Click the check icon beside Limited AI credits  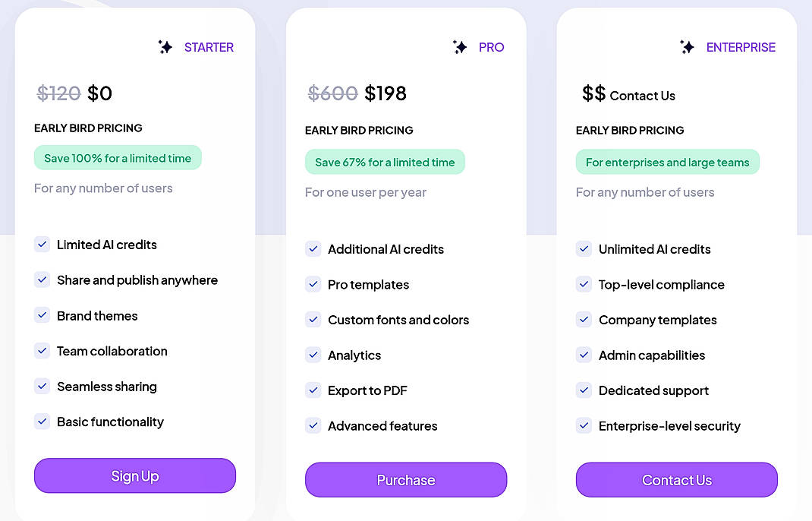point(42,244)
